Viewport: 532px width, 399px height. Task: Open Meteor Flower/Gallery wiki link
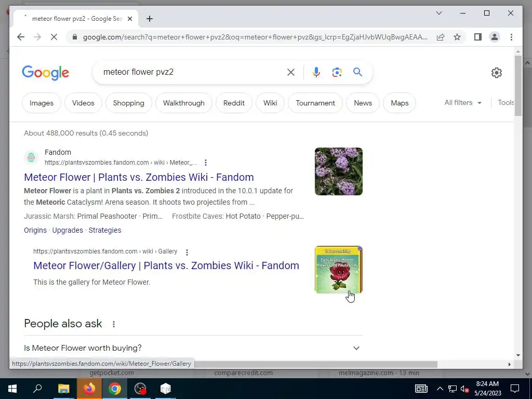pos(166,265)
